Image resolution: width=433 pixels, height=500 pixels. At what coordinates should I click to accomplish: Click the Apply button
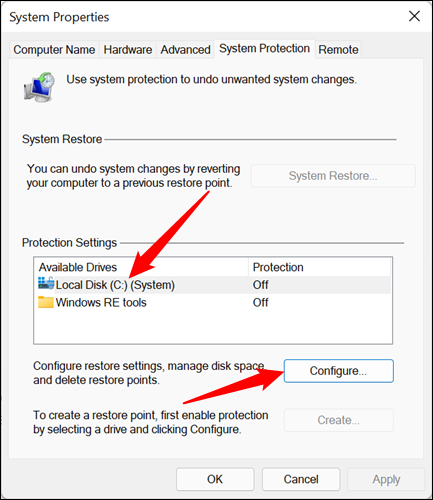[386, 479]
